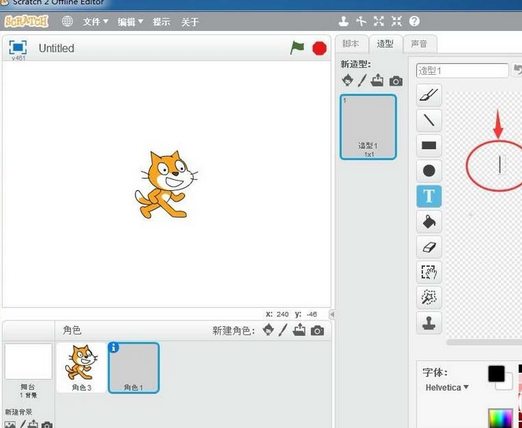Paint a new costume
Screen dimensions: 522x428
[x=362, y=80]
